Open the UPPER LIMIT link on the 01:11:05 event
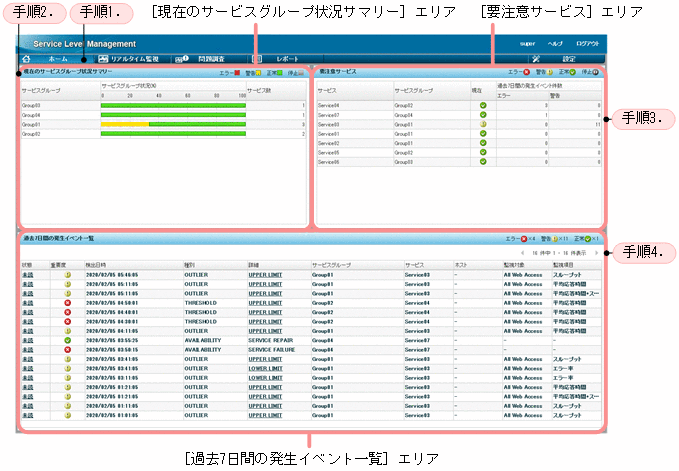 click(x=265, y=406)
